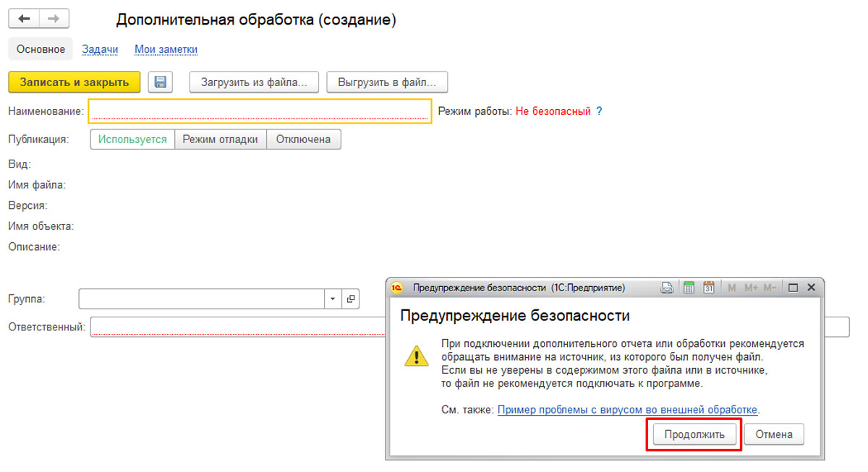This screenshot has height=472, width=868.
Task: Switch publication to Режим отладки
Action: (220, 140)
